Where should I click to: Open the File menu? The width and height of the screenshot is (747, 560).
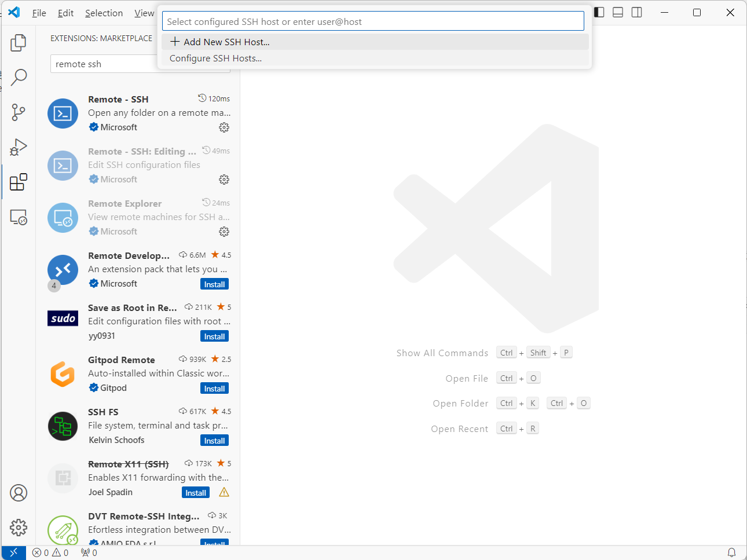point(39,13)
